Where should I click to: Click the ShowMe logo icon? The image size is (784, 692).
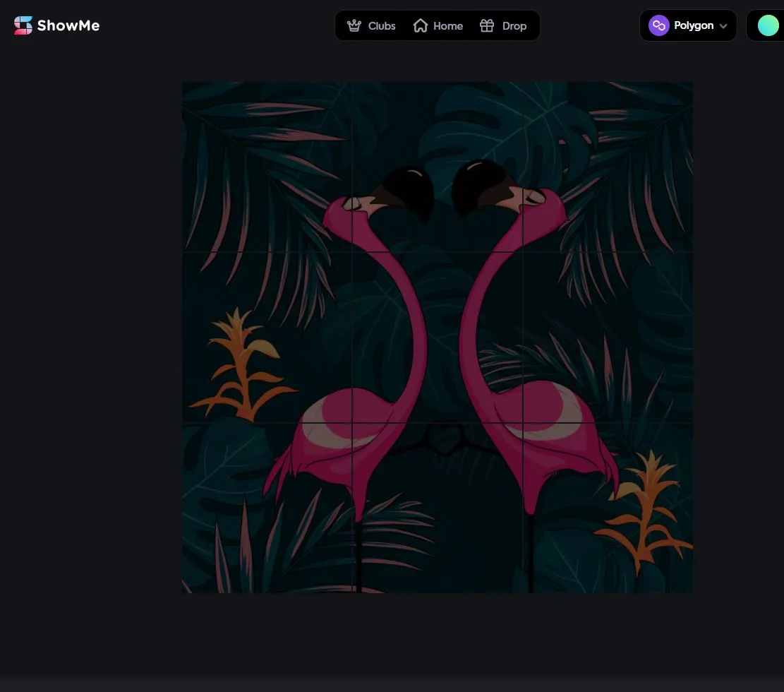(x=23, y=25)
